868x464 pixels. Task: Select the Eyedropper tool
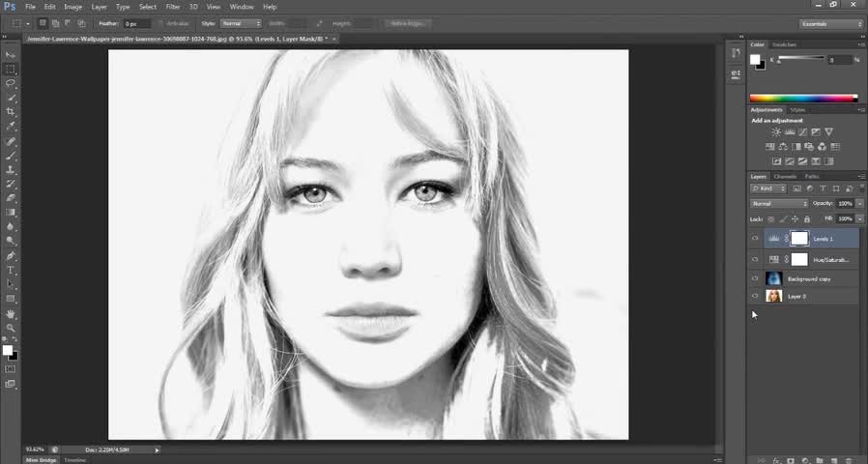pyautogui.click(x=11, y=127)
